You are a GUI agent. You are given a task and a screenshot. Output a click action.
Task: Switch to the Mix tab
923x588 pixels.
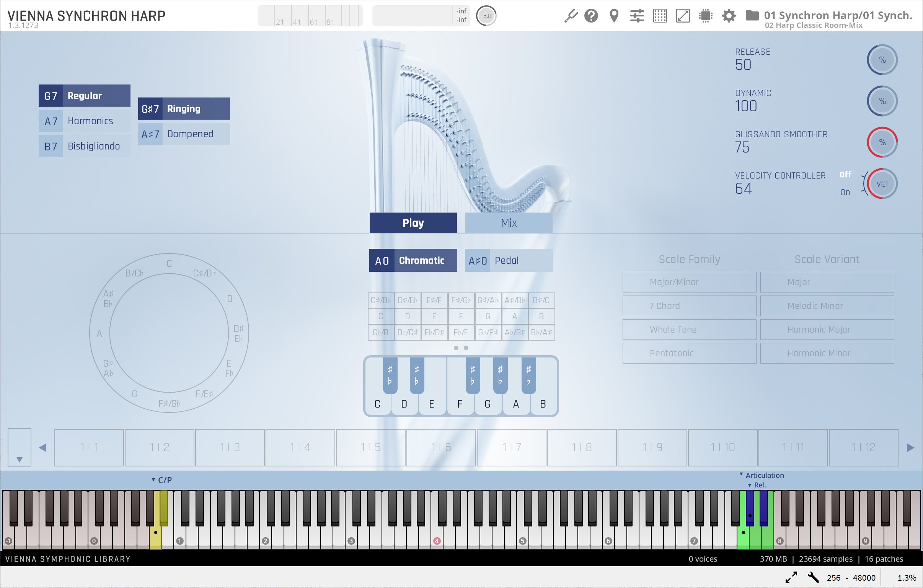[508, 223]
